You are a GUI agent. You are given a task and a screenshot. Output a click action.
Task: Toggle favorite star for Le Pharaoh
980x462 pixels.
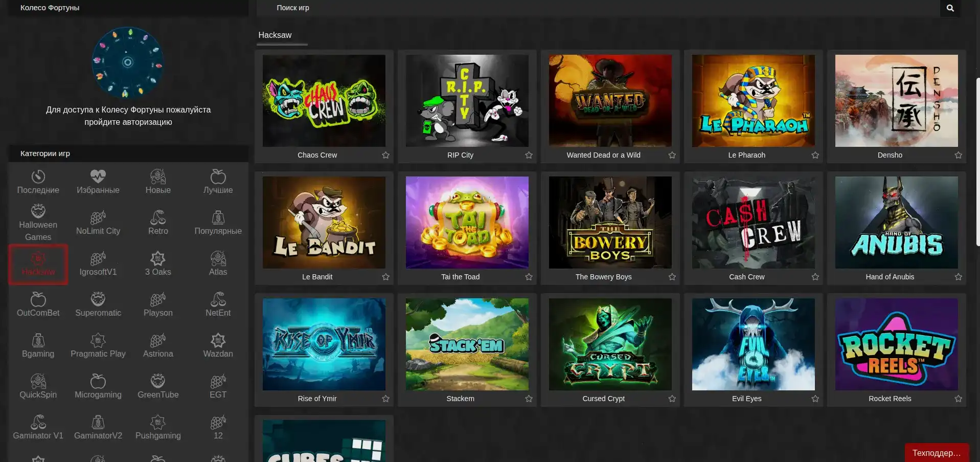pyautogui.click(x=815, y=155)
